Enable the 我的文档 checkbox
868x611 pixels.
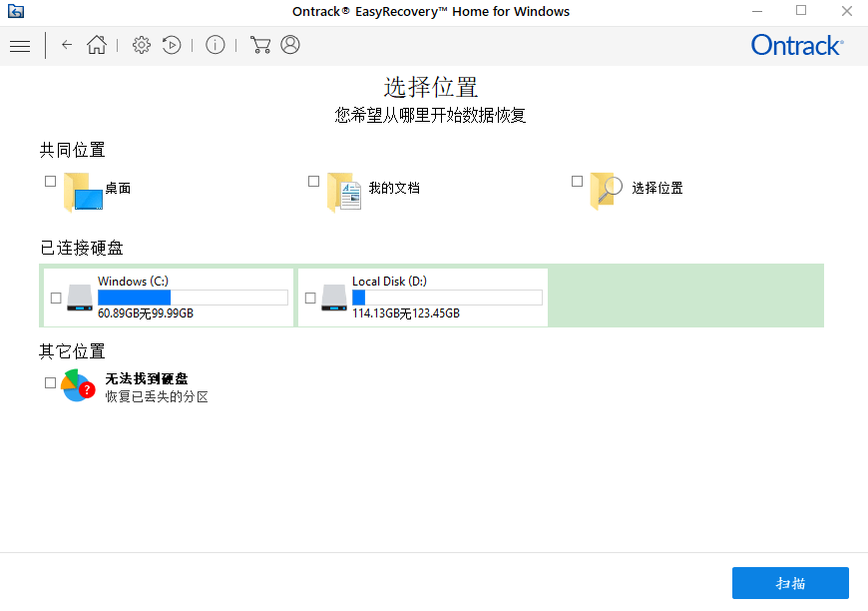[x=313, y=181]
